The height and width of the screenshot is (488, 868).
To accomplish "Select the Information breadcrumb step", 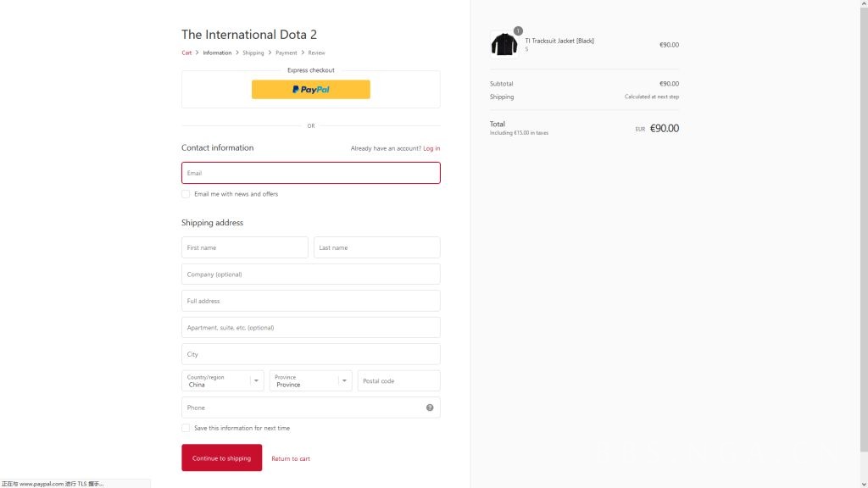I will coord(217,53).
